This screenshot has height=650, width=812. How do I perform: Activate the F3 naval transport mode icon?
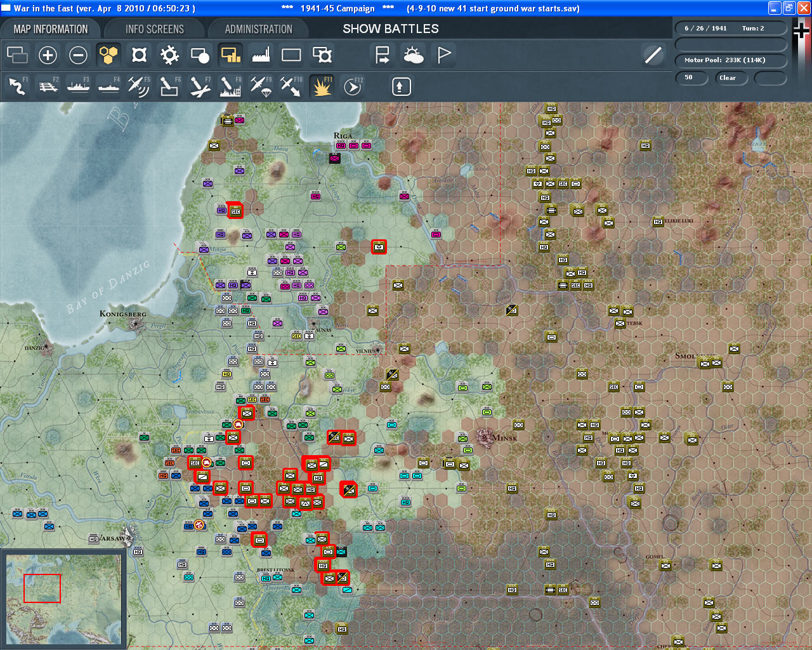coord(78,87)
